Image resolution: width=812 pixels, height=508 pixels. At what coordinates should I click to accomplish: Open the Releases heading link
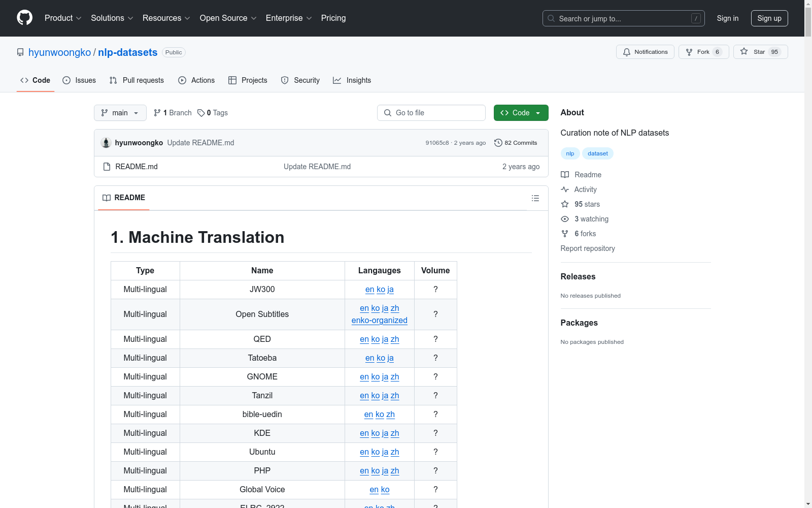(x=578, y=276)
